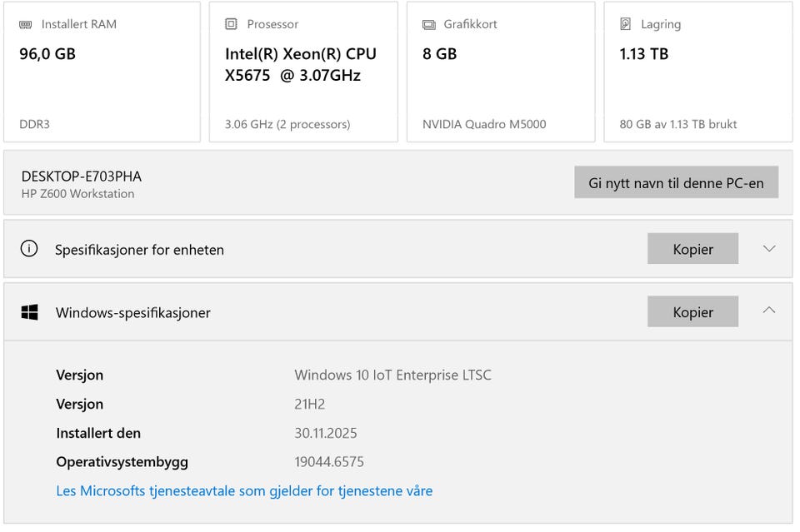
Task: Click the DESKTOP-E703PHA device name
Action: [x=82, y=177]
